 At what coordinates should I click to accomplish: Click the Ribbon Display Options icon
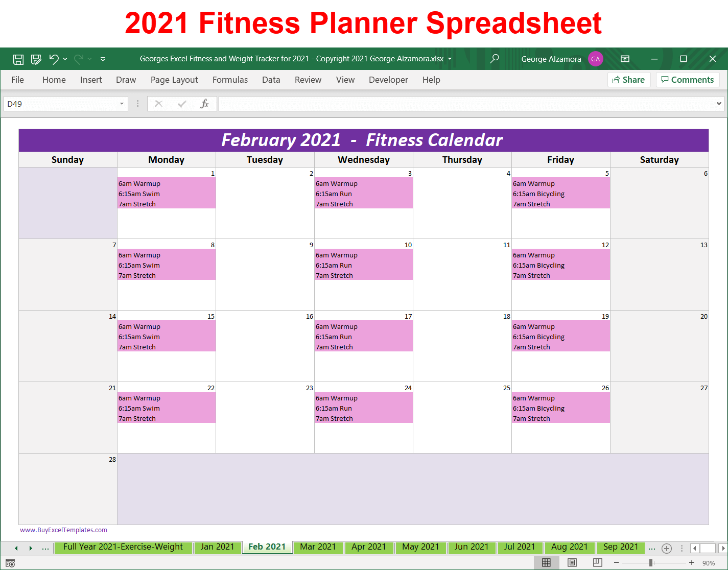pyautogui.click(x=625, y=59)
